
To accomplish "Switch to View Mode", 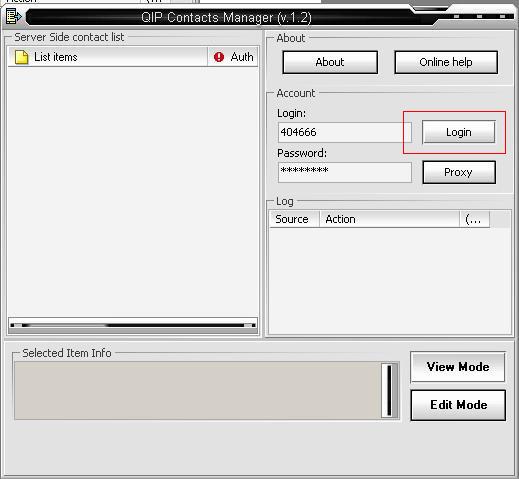I will [458, 367].
